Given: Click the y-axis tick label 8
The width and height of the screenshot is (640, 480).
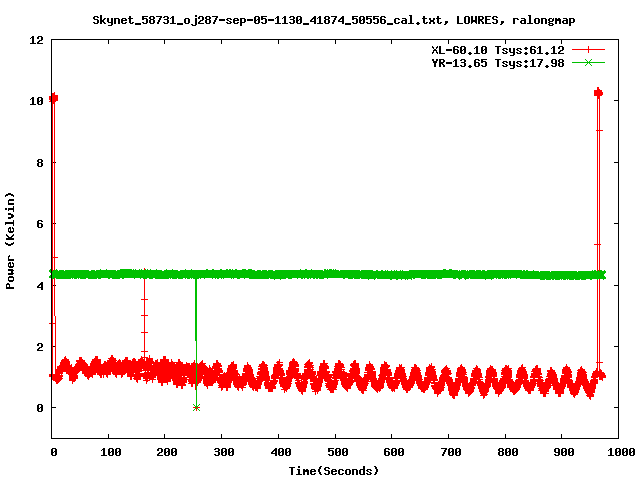Looking at the screenshot, I should pos(40,163).
